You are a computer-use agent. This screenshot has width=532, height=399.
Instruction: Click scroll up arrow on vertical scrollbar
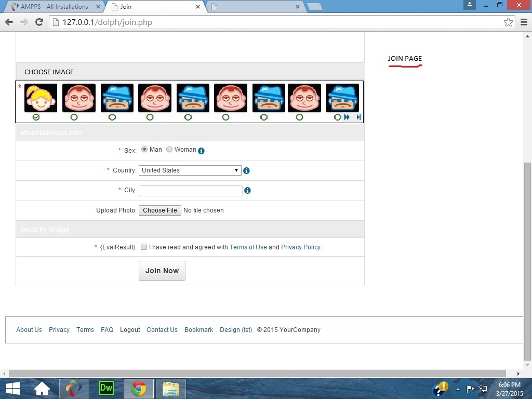tap(527, 36)
